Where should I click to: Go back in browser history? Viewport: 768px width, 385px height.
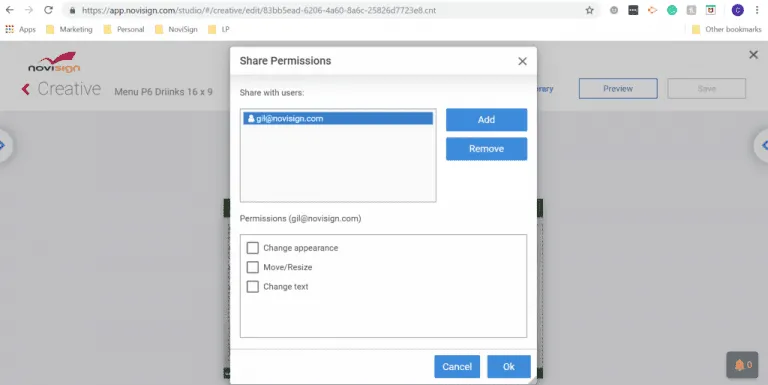click(10, 10)
